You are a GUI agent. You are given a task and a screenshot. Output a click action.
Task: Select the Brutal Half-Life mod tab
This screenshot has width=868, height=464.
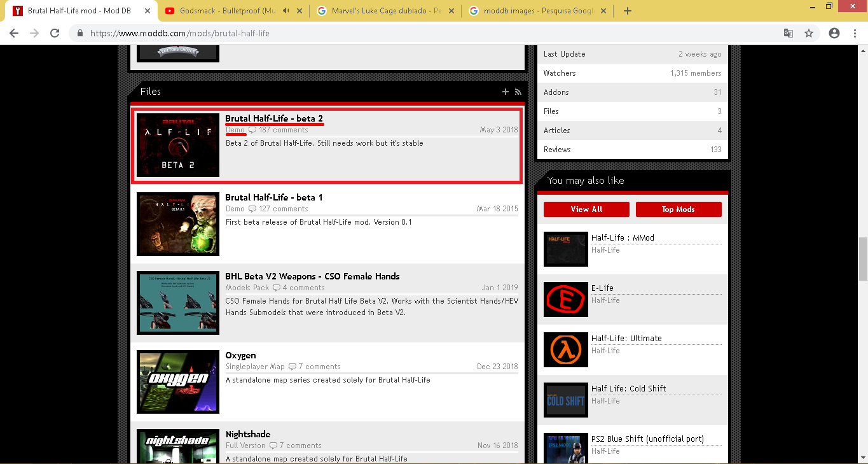(x=81, y=11)
